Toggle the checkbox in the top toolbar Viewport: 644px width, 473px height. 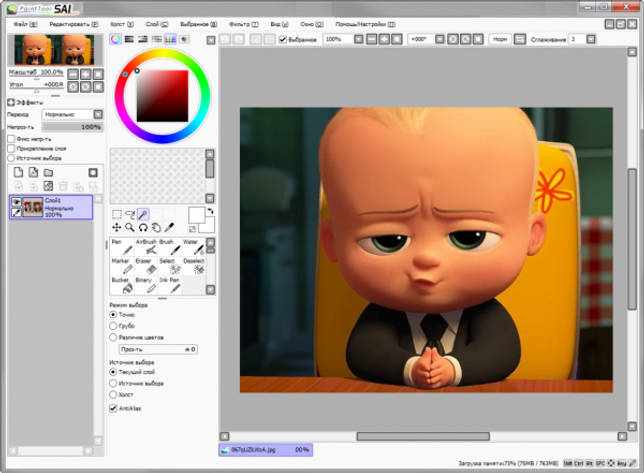pyautogui.click(x=283, y=39)
